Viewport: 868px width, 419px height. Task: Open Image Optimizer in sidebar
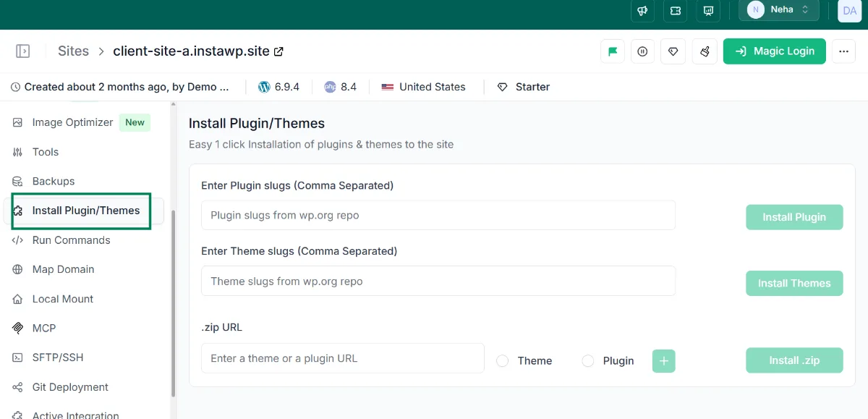tap(72, 122)
